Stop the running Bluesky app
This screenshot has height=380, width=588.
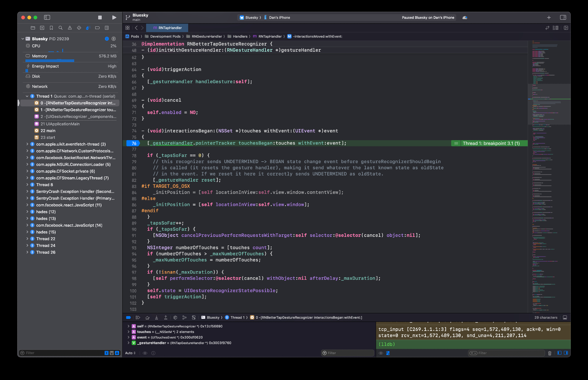pos(100,18)
